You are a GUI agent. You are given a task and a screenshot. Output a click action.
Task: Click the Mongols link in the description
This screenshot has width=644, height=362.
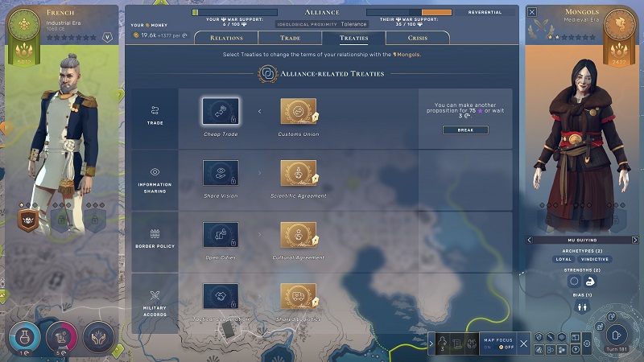click(407, 54)
